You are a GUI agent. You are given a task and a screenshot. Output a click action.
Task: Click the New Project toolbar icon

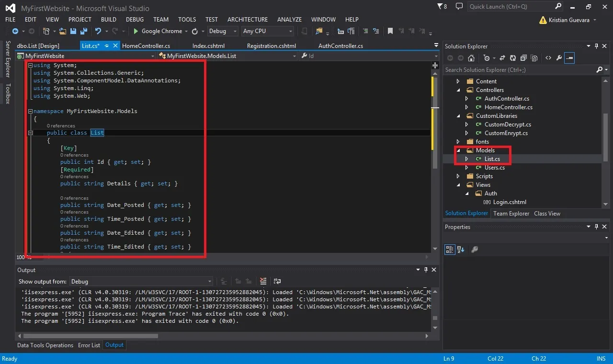click(x=46, y=31)
